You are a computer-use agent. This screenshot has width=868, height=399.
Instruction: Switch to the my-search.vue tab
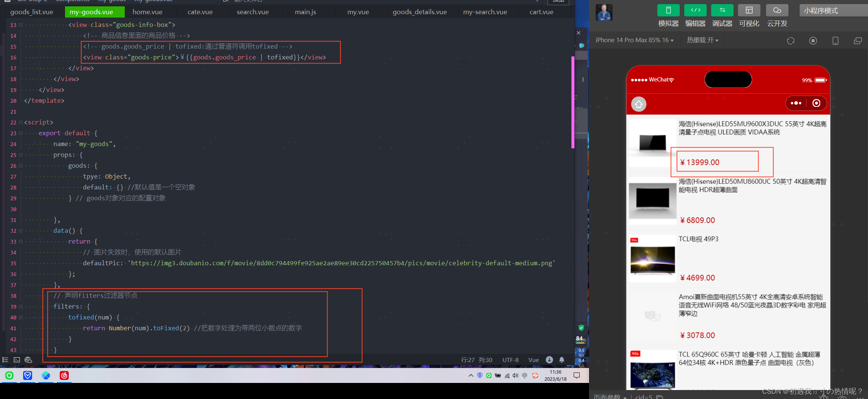click(x=485, y=12)
